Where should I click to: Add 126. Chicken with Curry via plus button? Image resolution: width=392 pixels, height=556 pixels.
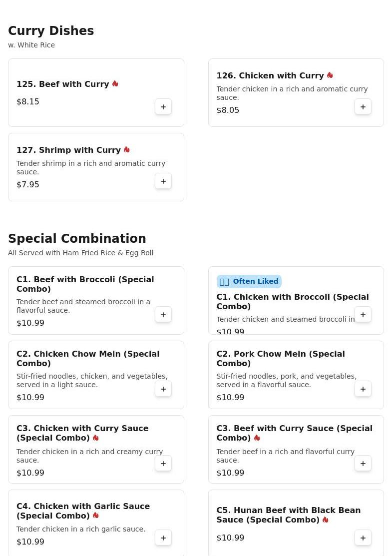[x=363, y=107]
